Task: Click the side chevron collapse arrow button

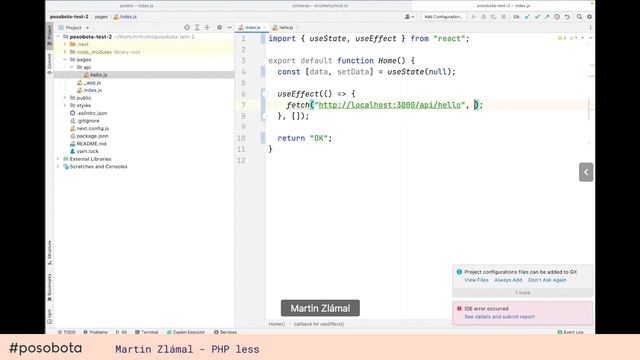Action: click(586, 172)
